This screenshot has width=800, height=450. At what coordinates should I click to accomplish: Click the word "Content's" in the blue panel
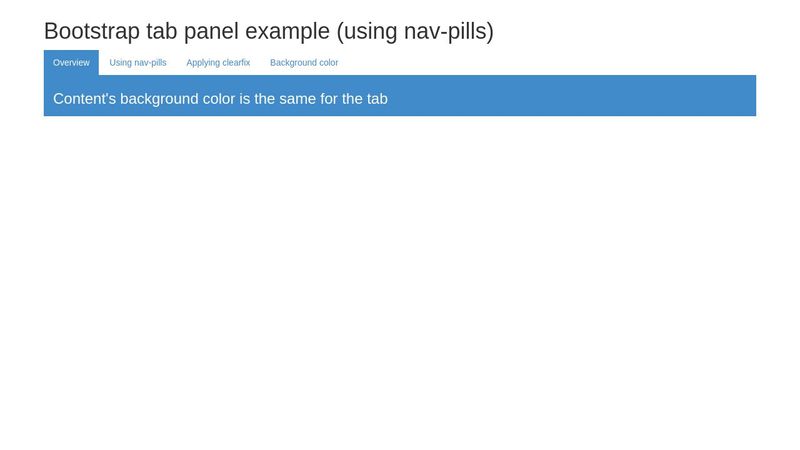tap(84, 99)
